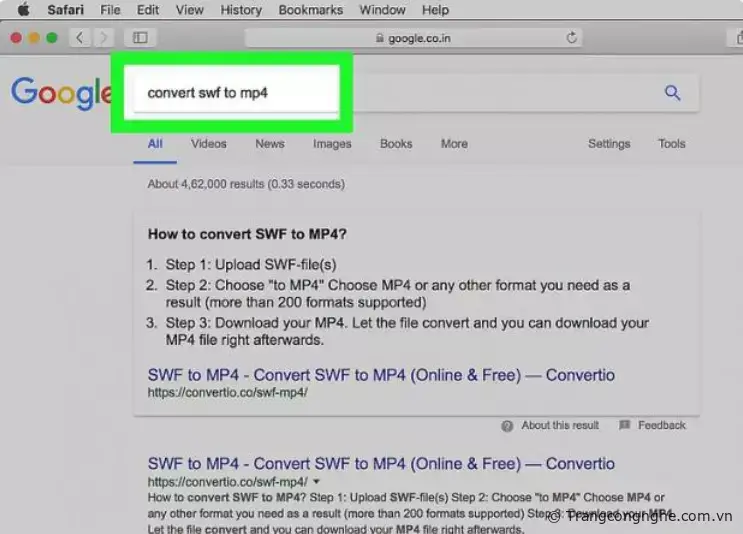Open the History menu

[240, 10]
